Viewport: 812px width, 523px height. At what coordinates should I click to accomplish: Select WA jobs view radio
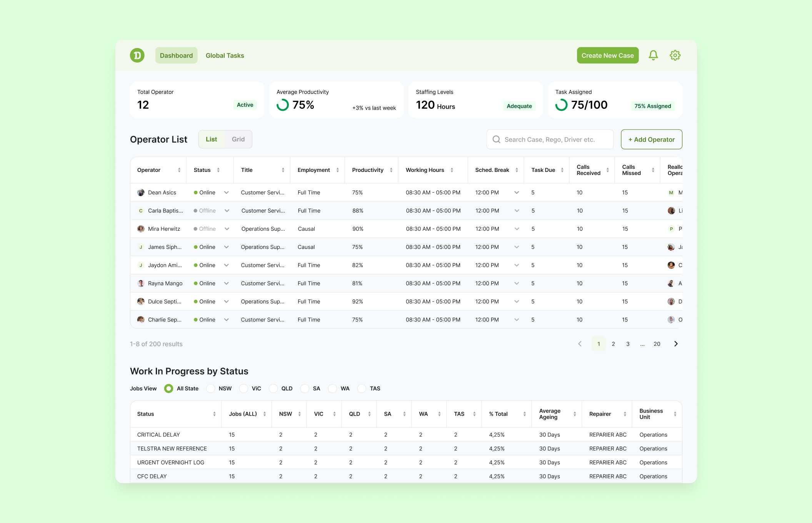[x=332, y=388]
